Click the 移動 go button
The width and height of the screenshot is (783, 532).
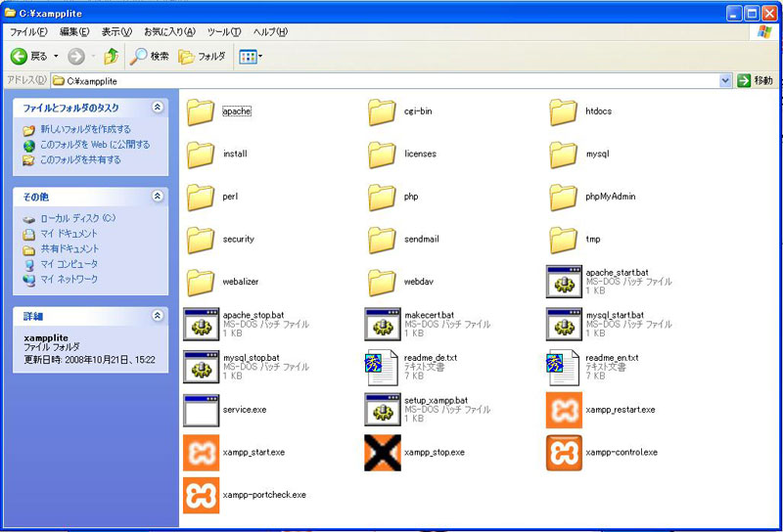click(756, 80)
